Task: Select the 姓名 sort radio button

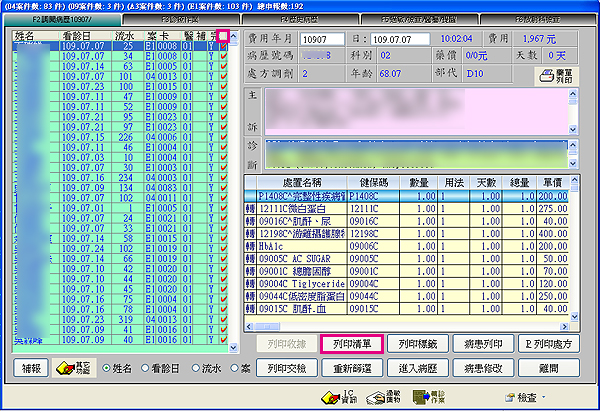Action: click(x=106, y=368)
